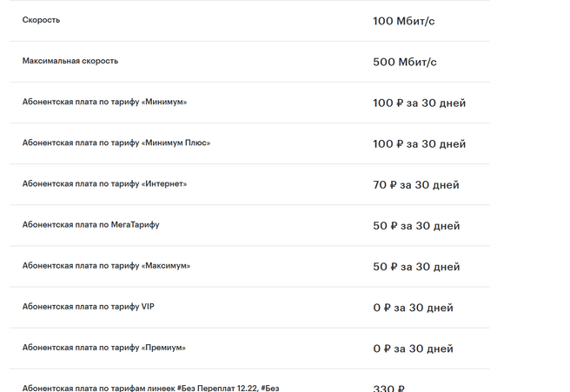The height and width of the screenshot is (392, 570).
Task: Select the 330 ₽ price value
Action: click(x=388, y=389)
